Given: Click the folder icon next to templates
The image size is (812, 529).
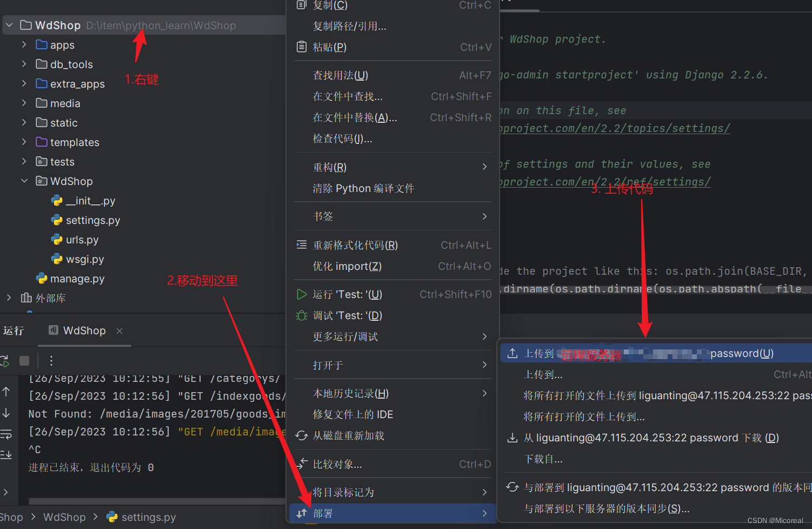Looking at the screenshot, I should point(42,142).
